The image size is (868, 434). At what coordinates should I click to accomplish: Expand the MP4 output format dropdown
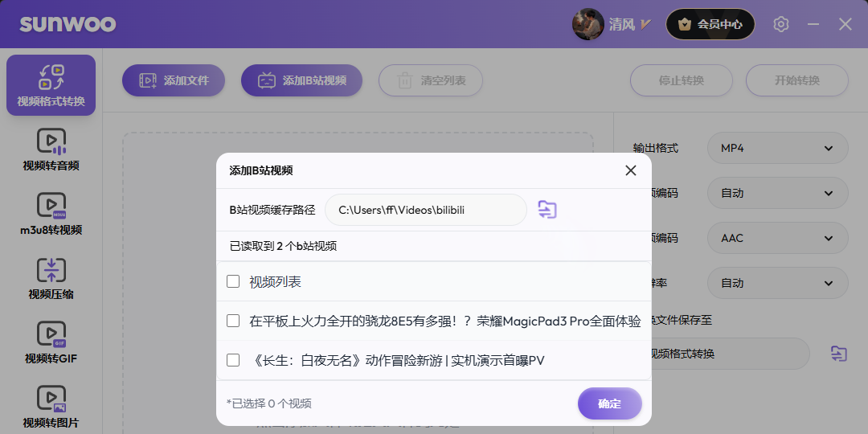[x=777, y=148]
